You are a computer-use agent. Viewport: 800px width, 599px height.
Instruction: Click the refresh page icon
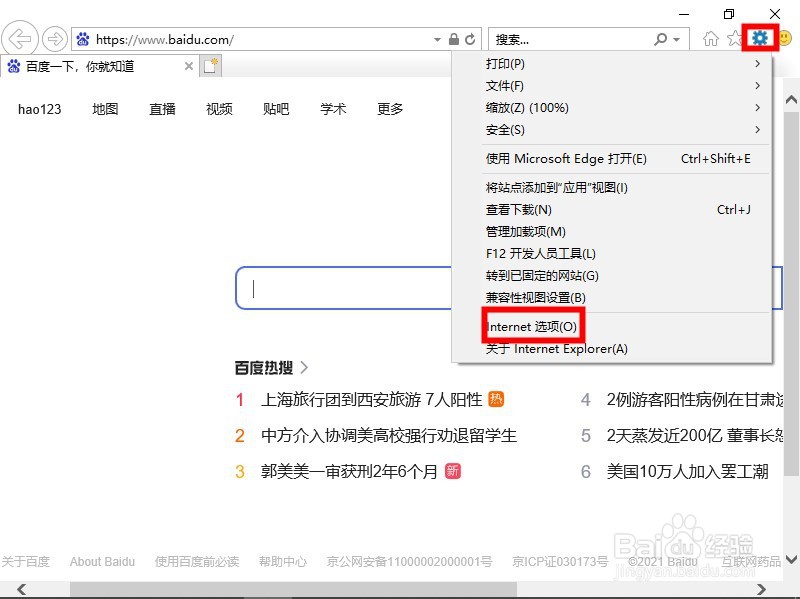point(470,39)
